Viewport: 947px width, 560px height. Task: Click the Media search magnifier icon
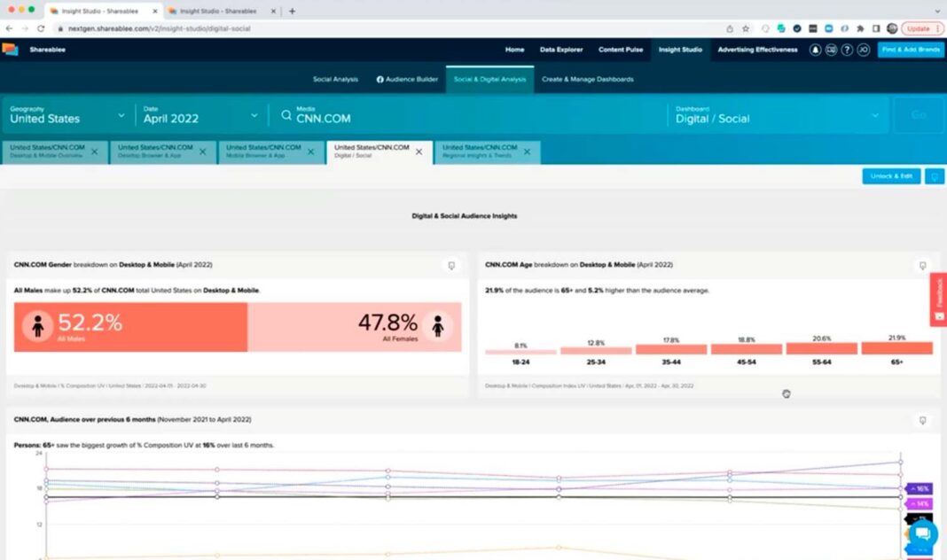point(286,114)
